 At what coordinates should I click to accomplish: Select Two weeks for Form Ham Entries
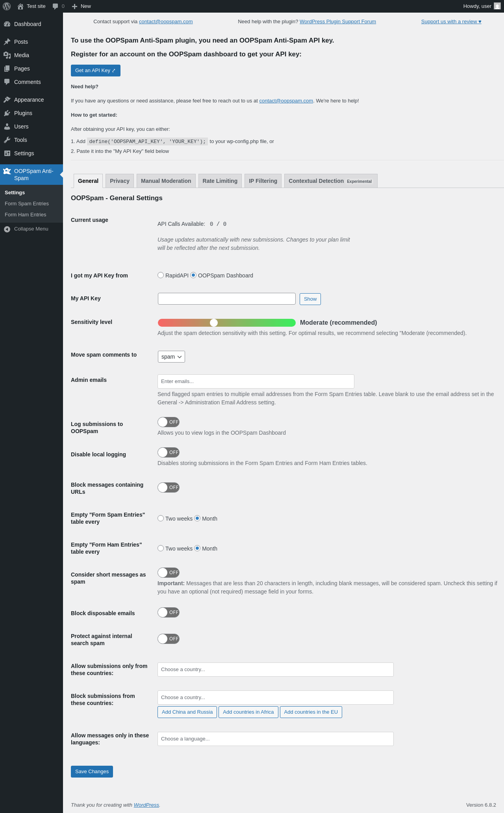(161, 548)
